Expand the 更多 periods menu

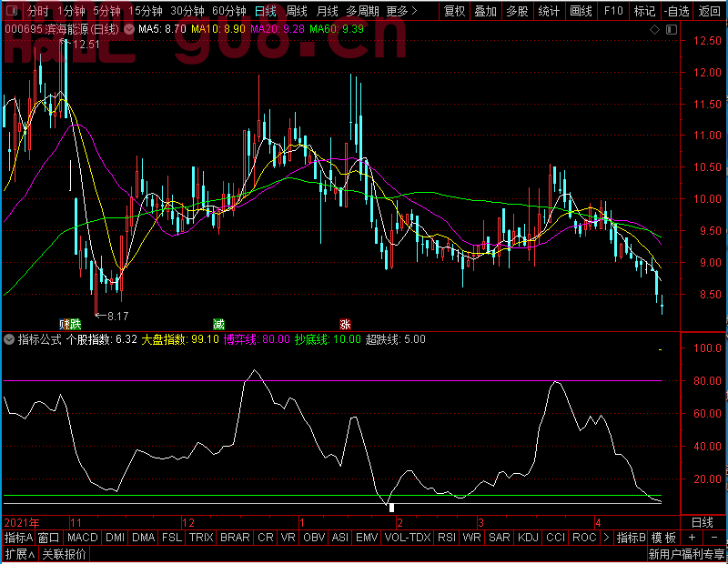tap(401, 11)
